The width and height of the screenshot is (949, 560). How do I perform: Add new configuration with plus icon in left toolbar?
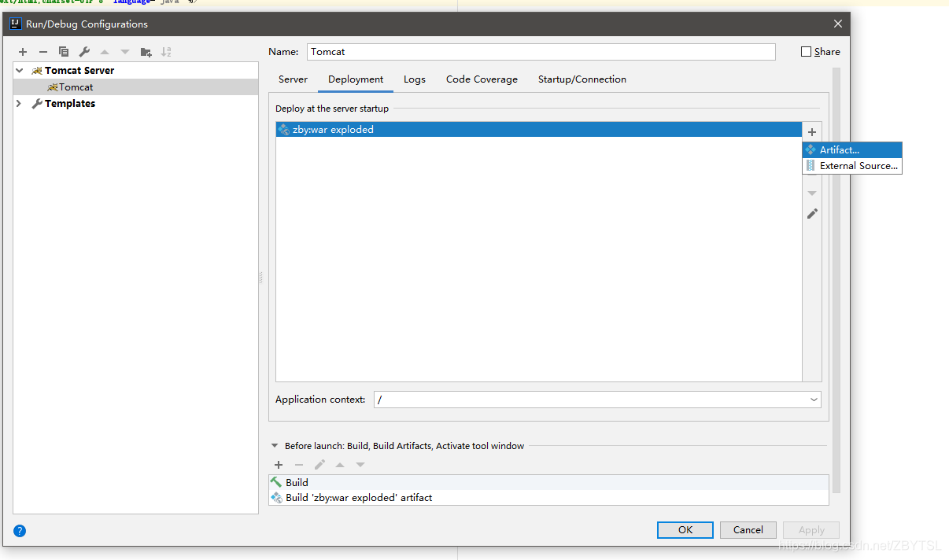point(23,52)
